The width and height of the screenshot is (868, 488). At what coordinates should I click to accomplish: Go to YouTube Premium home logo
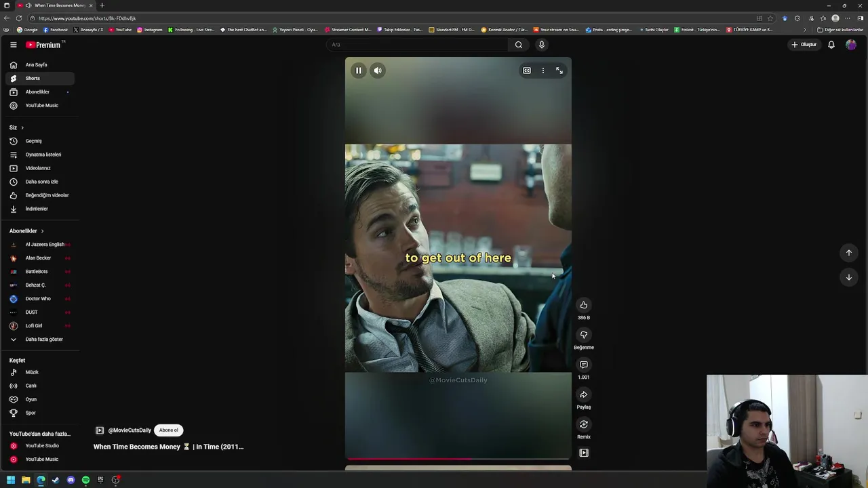point(44,45)
